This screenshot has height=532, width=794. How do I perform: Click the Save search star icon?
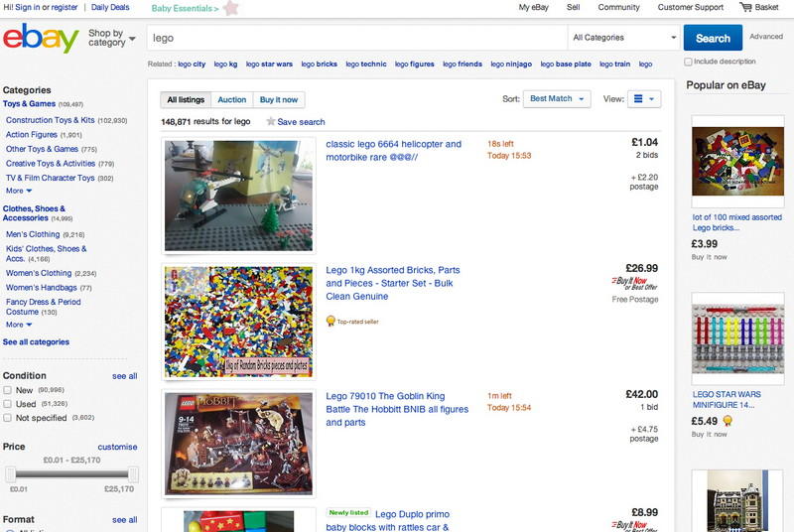pos(271,121)
